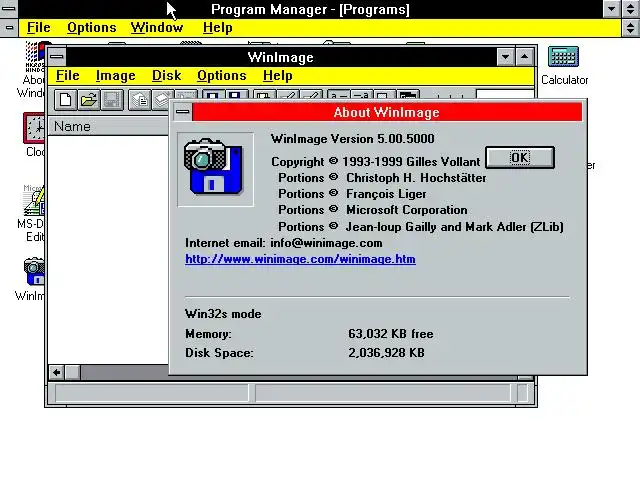Click the camera and floppy logo in About dialog

click(215, 169)
